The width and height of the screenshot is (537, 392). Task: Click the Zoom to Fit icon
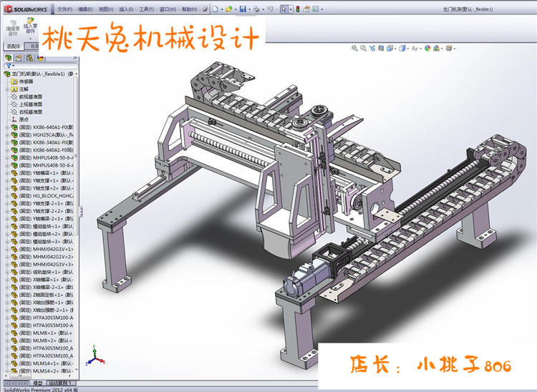354,48
